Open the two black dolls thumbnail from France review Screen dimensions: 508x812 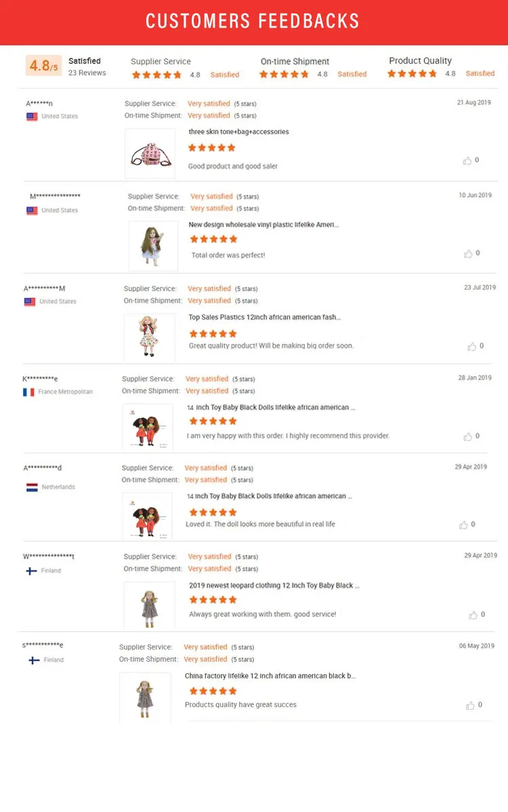(147, 427)
